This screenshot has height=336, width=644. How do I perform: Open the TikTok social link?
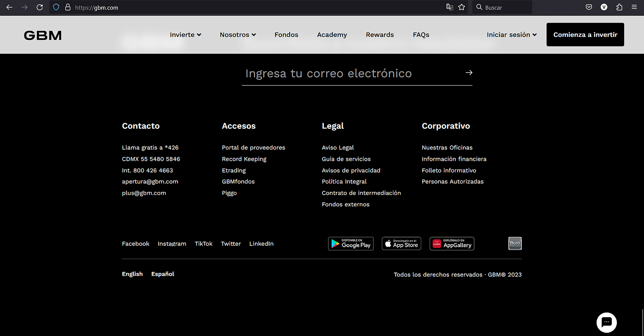pyautogui.click(x=204, y=243)
